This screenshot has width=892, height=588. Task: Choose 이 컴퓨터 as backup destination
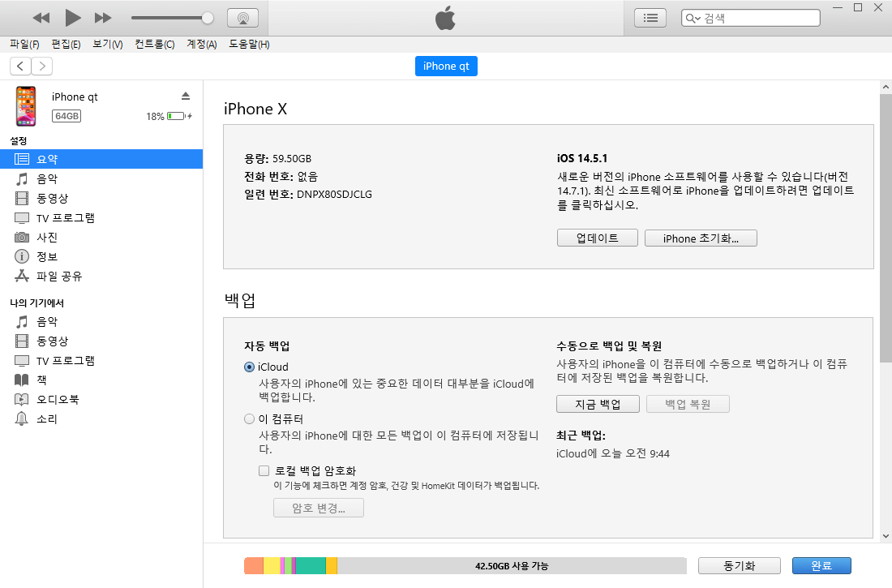click(x=249, y=418)
